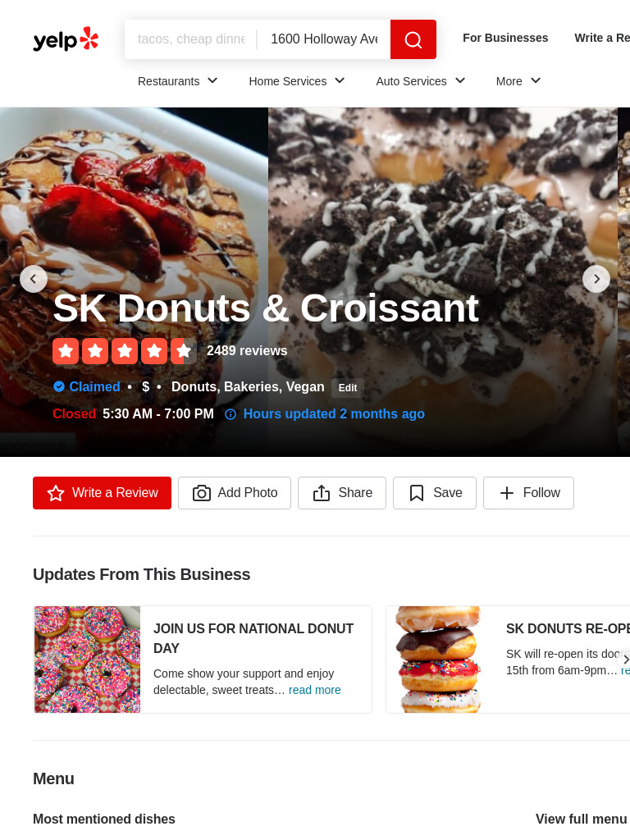
Task: Expand the Auto Services dropdown
Action: tap(421, 81)
